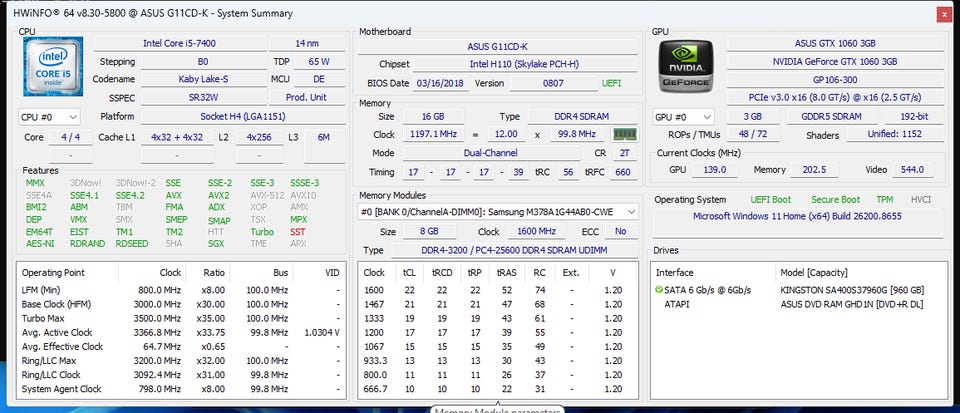
Task: Click the RDSEED feature label
Action: (132, 244)
